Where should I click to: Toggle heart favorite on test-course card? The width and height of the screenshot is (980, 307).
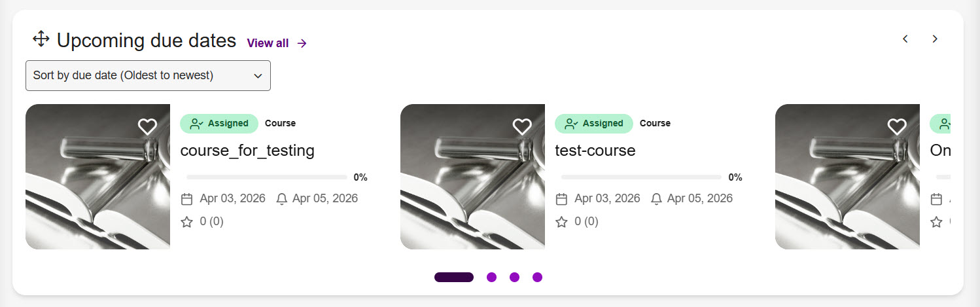tap(522, 127)
